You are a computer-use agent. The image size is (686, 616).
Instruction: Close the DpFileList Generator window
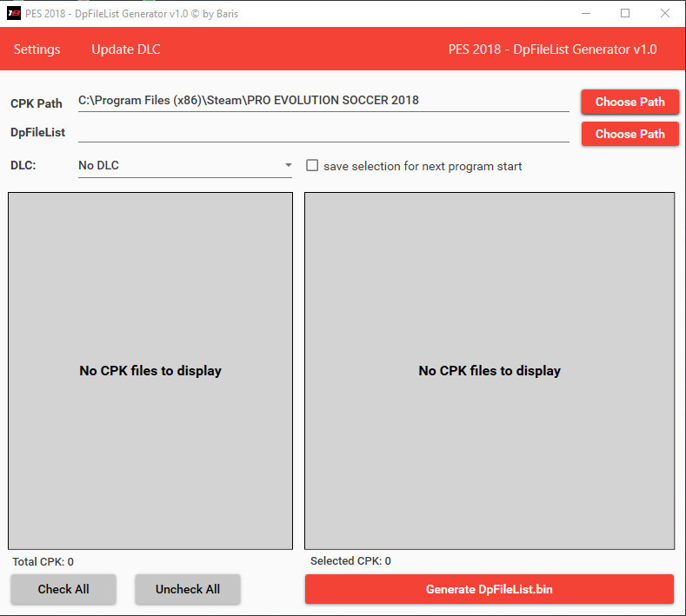(664, 13)
